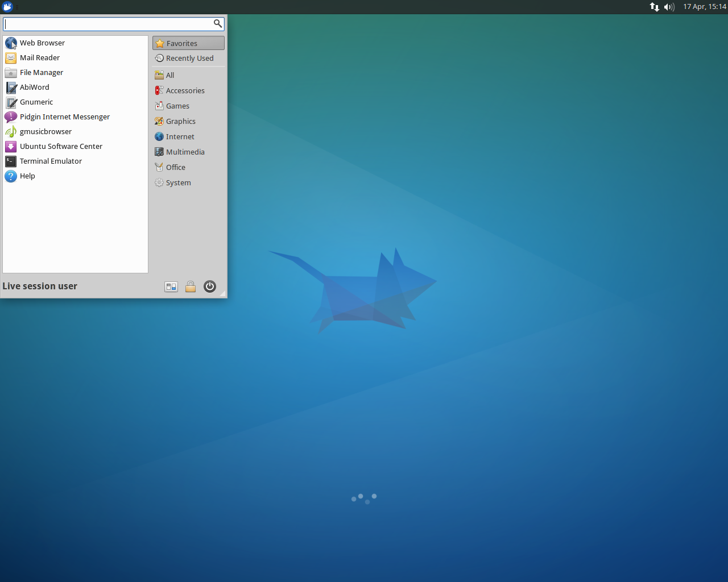
Task: Click the lock screen padlock icon
Action: 191,286
